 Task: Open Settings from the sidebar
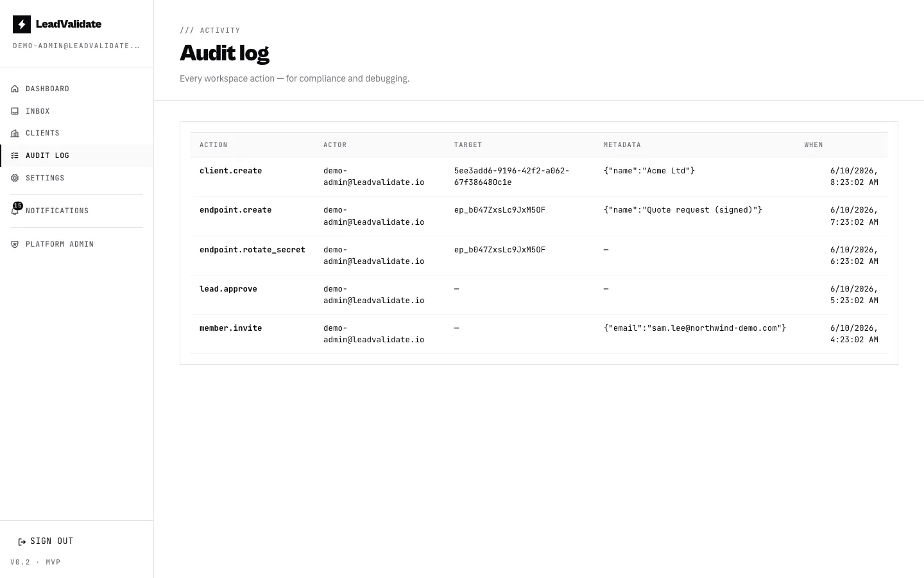click(x=77, y=178)
